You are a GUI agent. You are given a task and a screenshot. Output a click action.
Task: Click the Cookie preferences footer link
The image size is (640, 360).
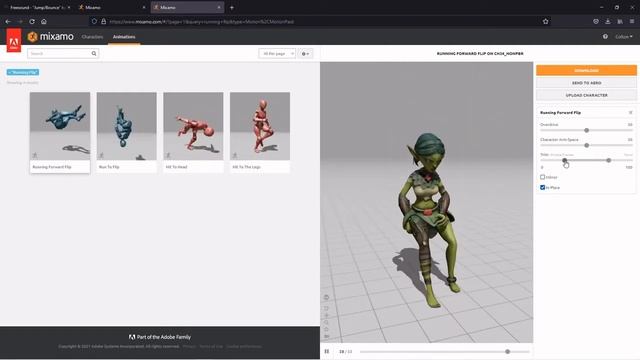coord(244,347)
